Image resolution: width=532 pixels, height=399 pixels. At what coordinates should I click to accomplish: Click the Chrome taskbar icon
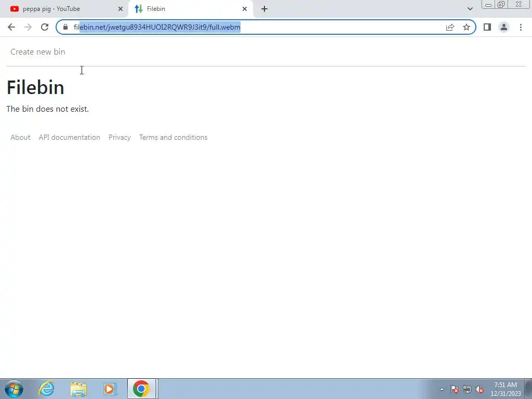pos(141,389)
